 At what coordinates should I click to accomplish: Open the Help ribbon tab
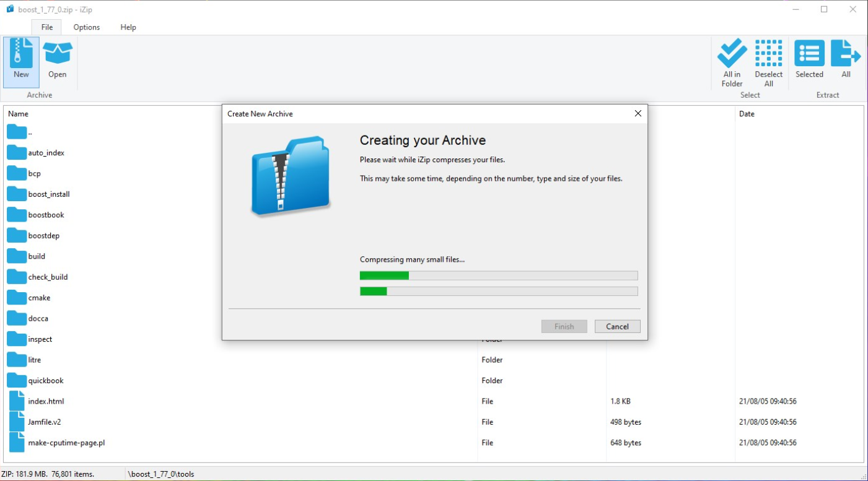pyautogui.click(x=128, y=27)
